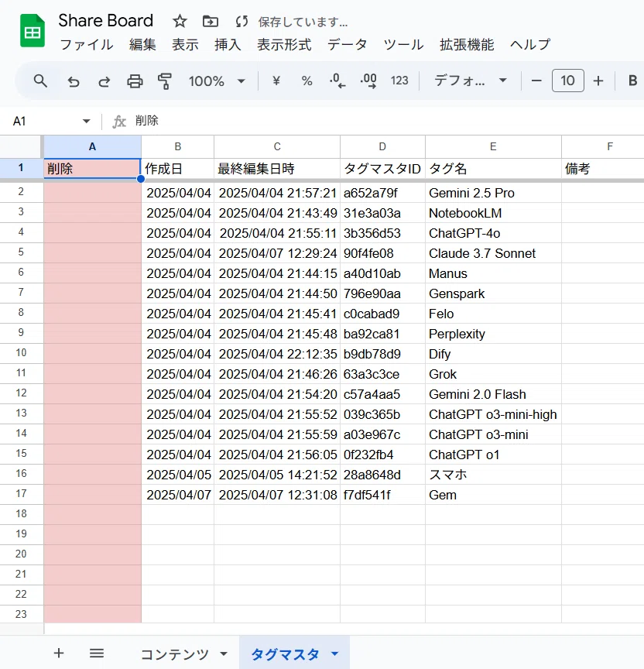This screenshot has height=669, width=644.
Task: Click the redo arrow
Action: click(x=104, y=81)
